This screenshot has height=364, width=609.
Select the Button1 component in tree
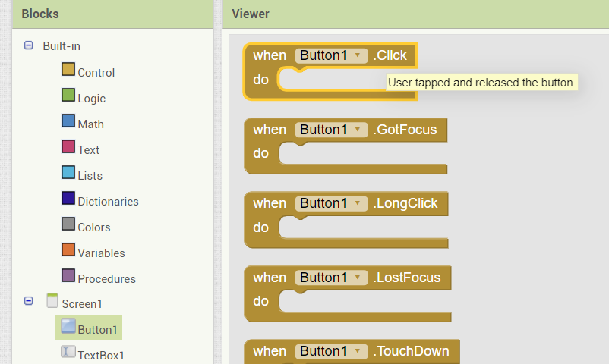(89, 328)
